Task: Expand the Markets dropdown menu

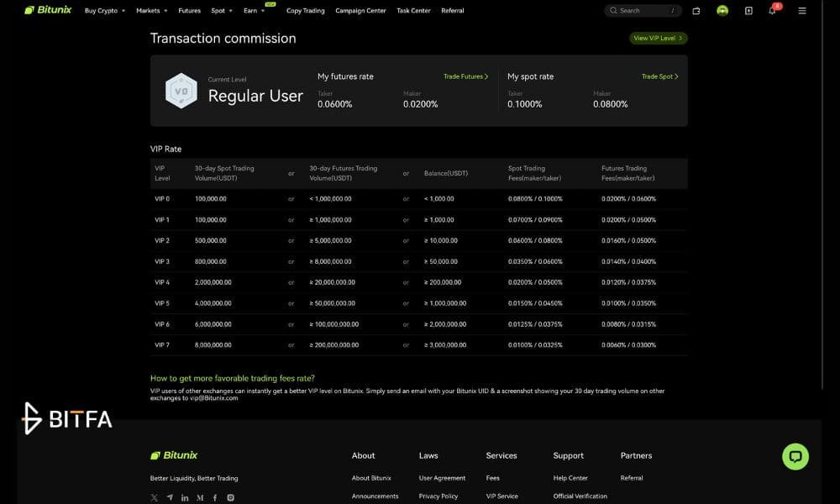Action: (151, 11)
